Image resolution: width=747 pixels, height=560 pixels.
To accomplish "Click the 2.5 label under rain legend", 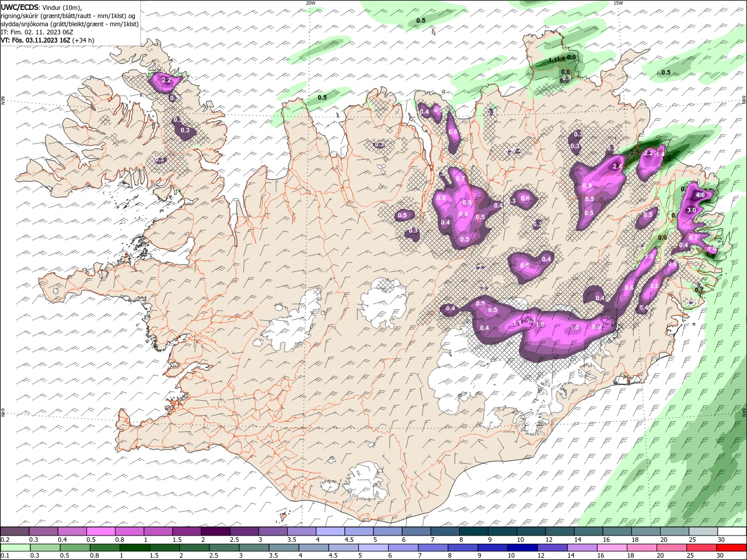I will click(x=214, y=556).
